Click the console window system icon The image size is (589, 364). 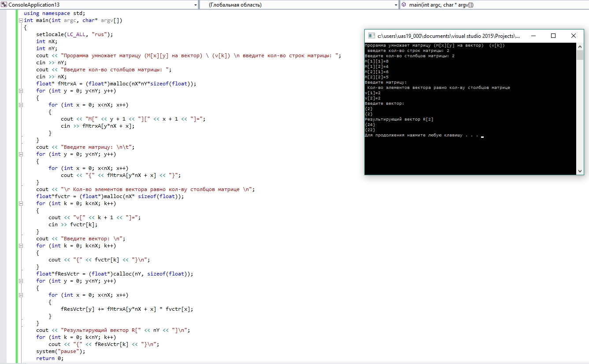(x=371, y=36)
